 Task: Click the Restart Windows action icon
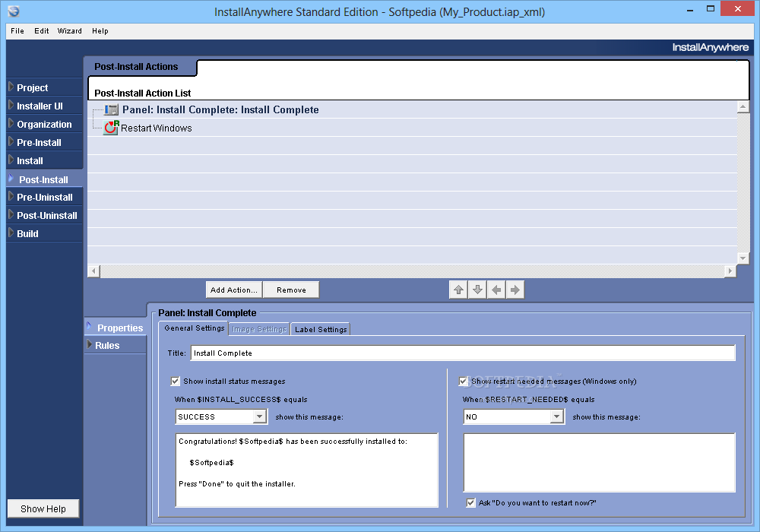(111, 128)
